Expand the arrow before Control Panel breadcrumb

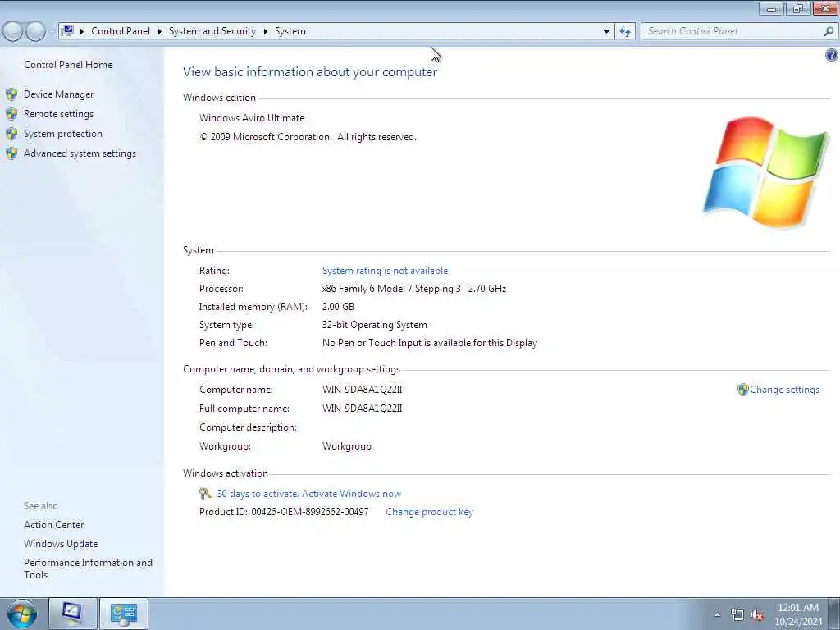click(82, 31)
